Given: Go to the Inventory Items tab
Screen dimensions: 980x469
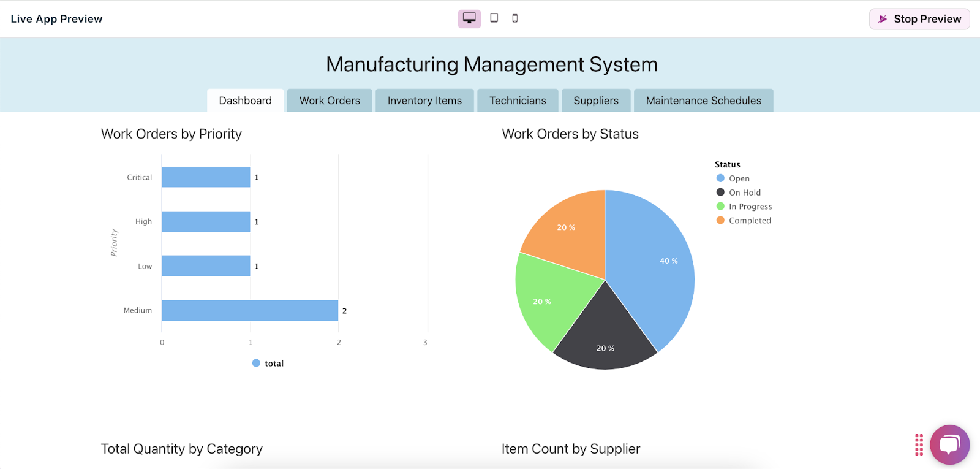Looking at the screenshot, I should 424,101.
